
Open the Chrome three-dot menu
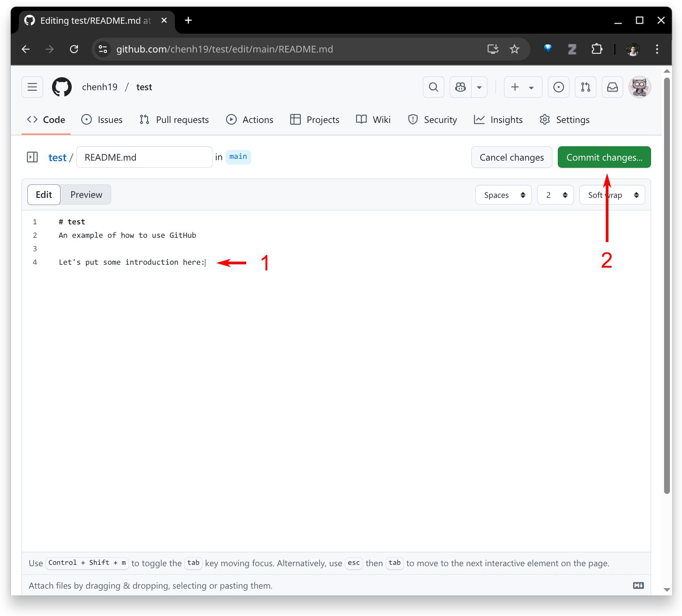click(x=657, y=49)
